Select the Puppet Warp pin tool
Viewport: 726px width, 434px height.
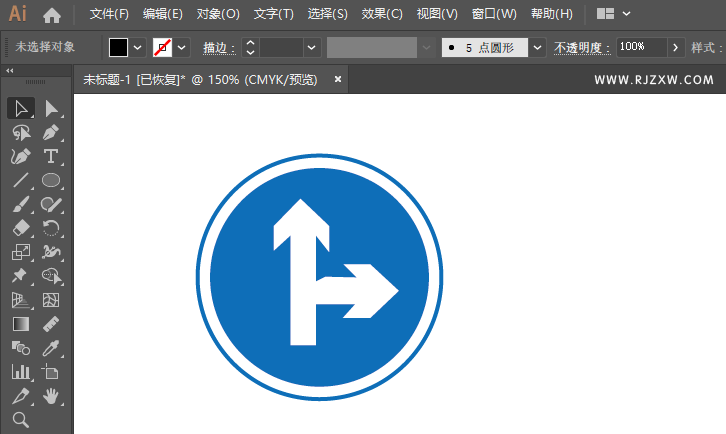(x=20, y=276)
